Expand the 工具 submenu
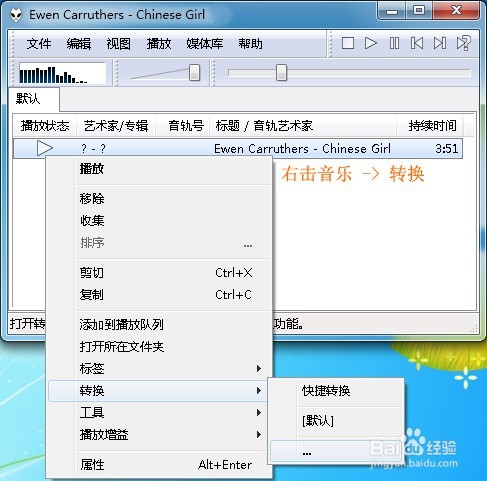This screenshot has height=481, width=487. pyautogui.click(x=159, y=413)
